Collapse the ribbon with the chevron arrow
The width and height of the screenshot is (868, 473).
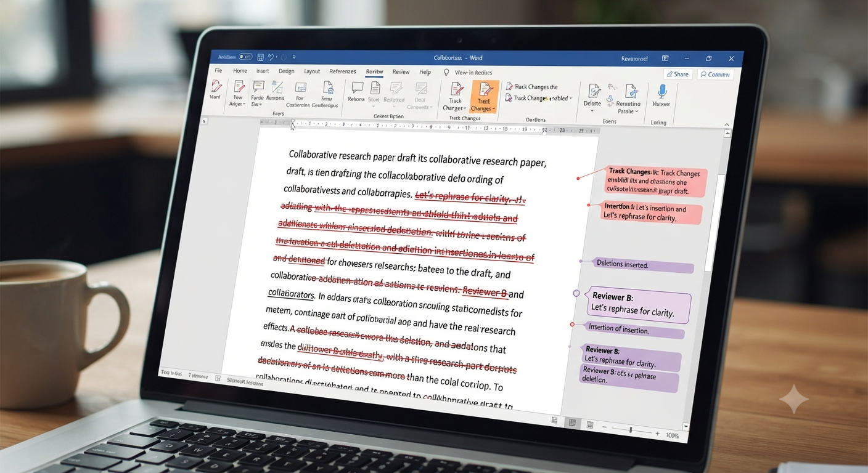728,125
